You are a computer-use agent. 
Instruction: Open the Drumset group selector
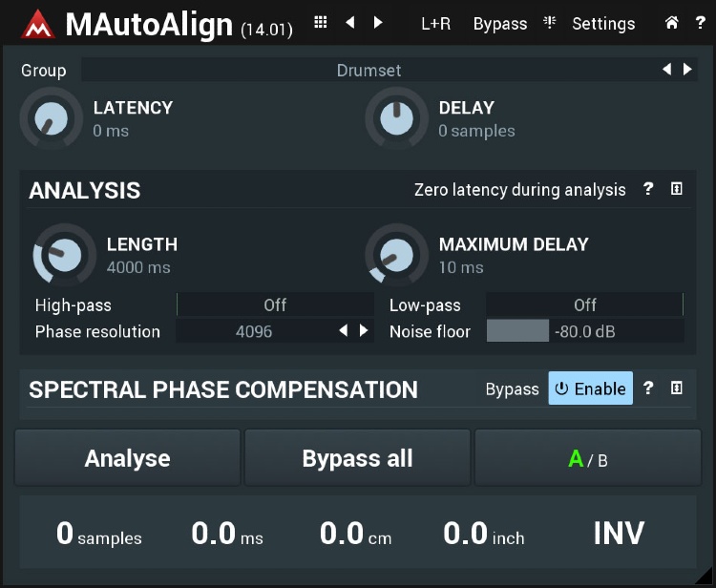tap(369, 70)
